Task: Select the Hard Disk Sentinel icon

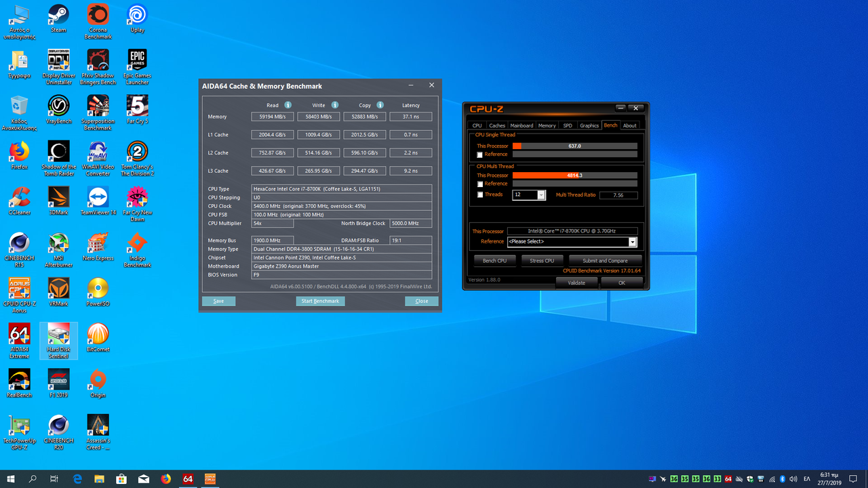Action: tap(58, 340)
